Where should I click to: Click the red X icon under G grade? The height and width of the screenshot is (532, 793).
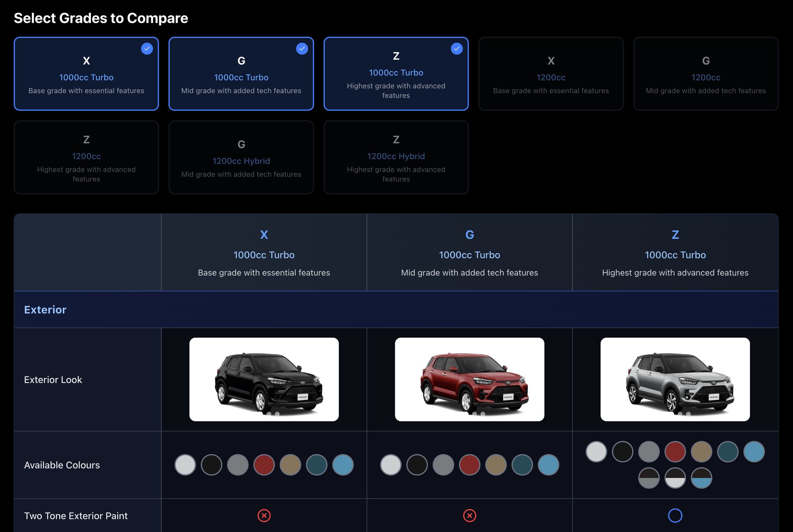(470, 515)
